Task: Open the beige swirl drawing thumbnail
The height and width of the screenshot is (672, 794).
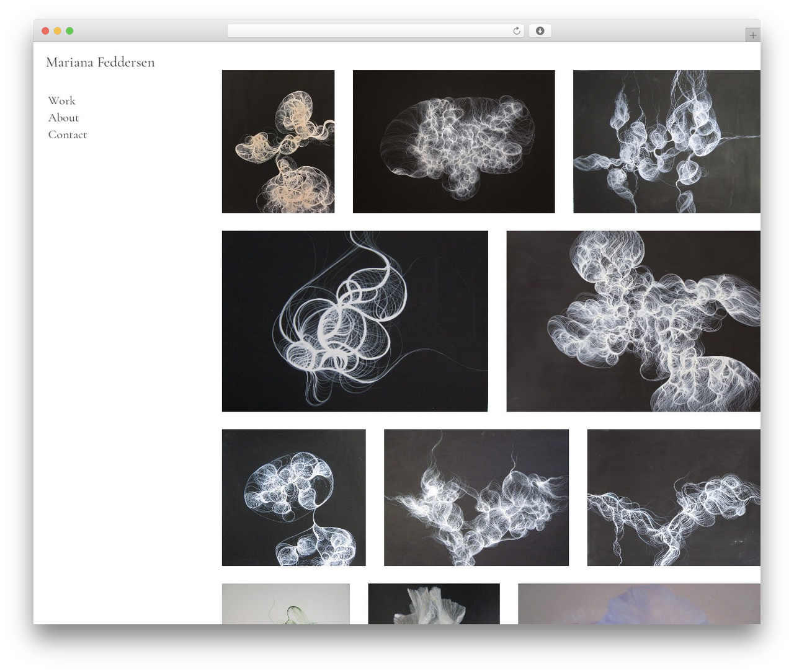Action: point(278,141)
